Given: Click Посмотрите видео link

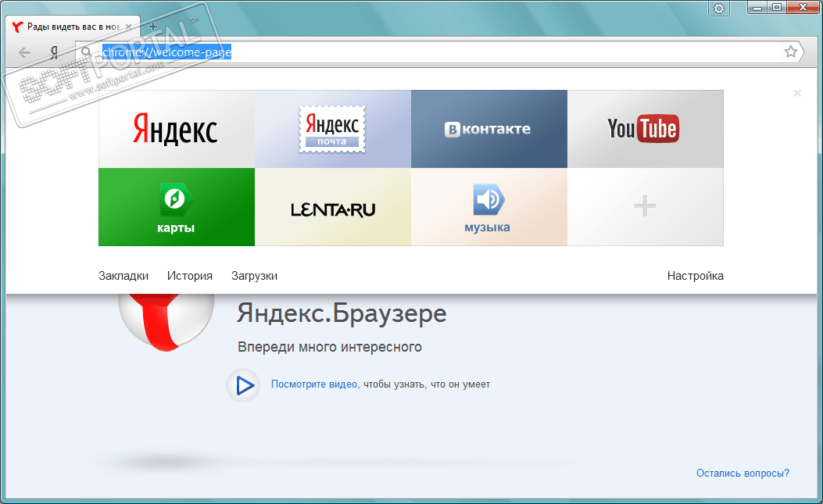Looking at the screenshot, I should 314,384.
